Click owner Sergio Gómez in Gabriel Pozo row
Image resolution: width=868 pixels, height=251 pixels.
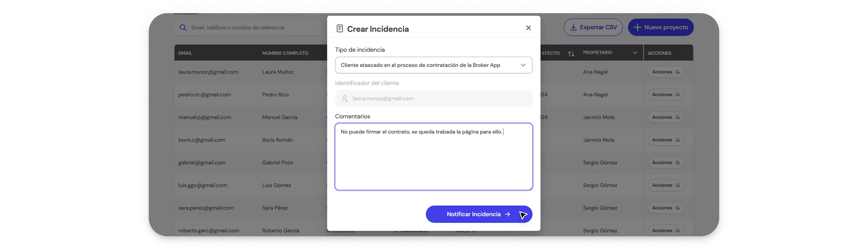600,163
